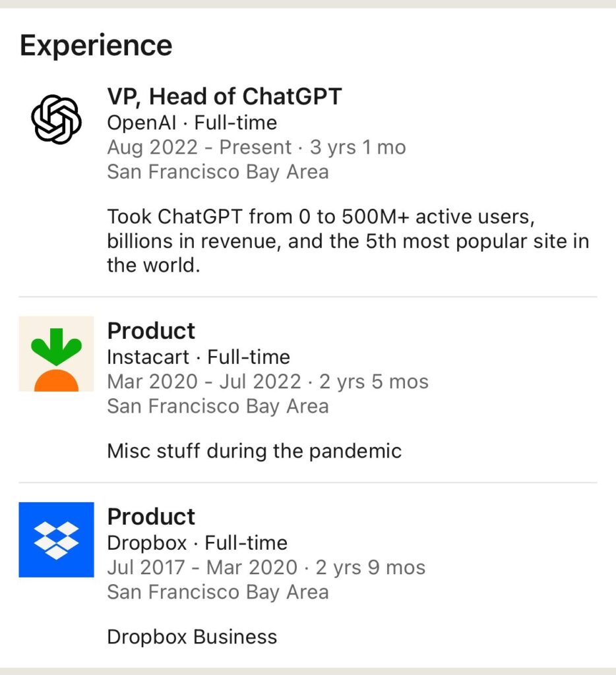
Task: Click the "Dropbox · Full-time" company line
Action: [197, 543]
